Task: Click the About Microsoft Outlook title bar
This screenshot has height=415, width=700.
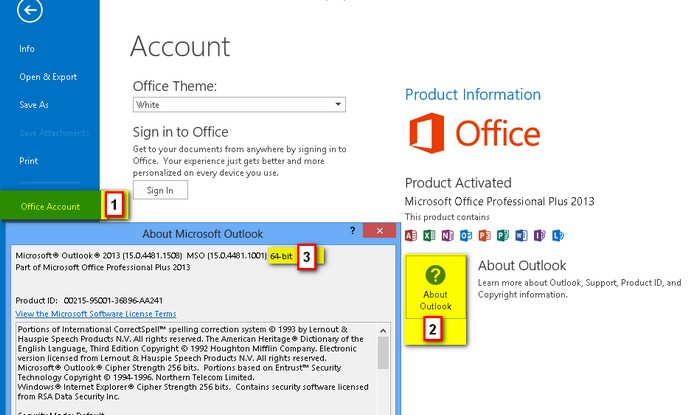Action: click(203, 234)
